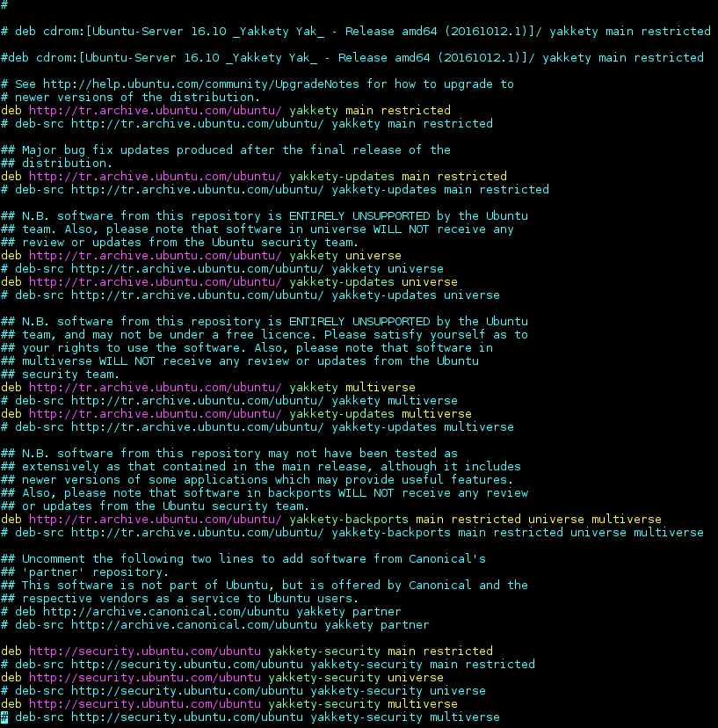The width and height of the screenshot is (718, 728).
Task: Click the 'Uncomment the following two lines' comment
Action: pyautogui.click(x=243, y=559)
